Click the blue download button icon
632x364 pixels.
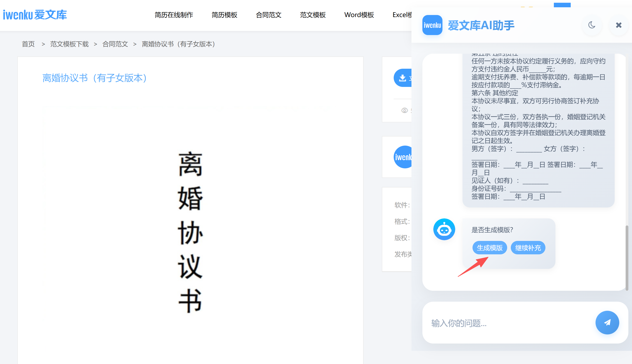pos(403,78)
